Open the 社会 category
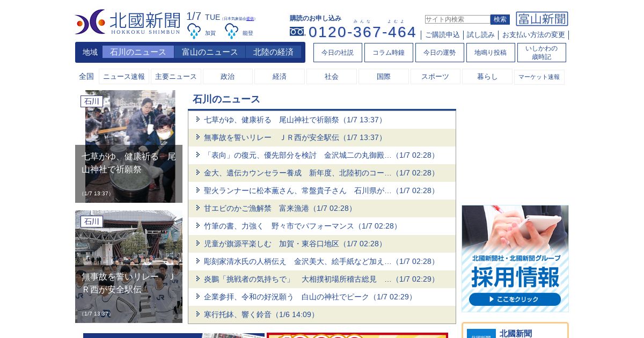The image size is (644, 338). pos(332,77)
